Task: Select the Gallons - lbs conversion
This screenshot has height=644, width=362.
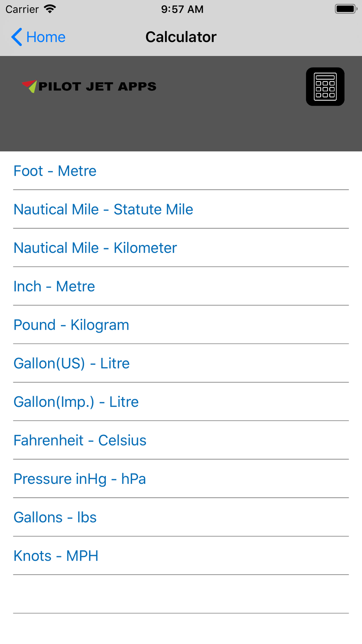Action: click(181, 517)
